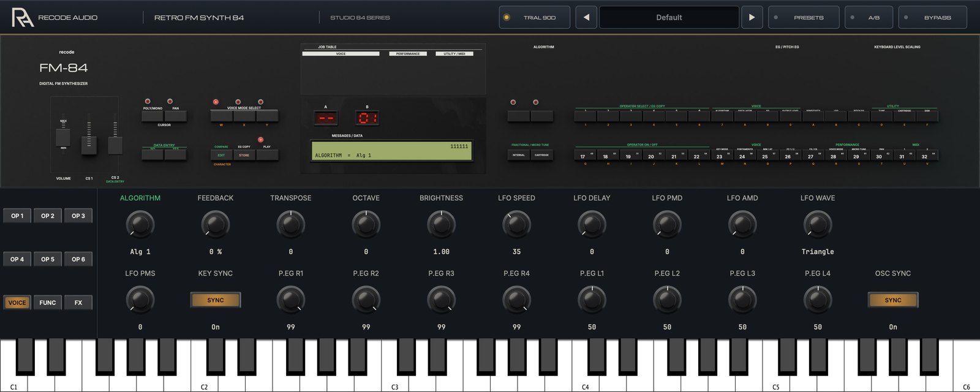Select the OP 6 tab

click(78, 259)
